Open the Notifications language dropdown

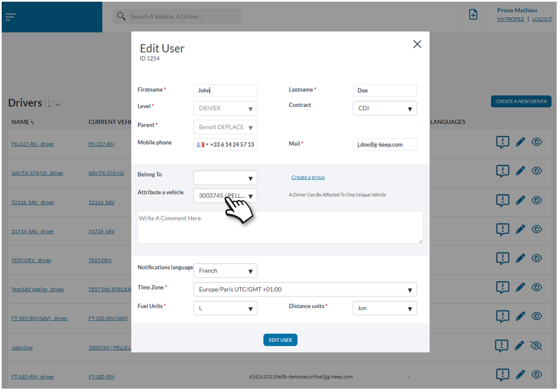point(225,271)
